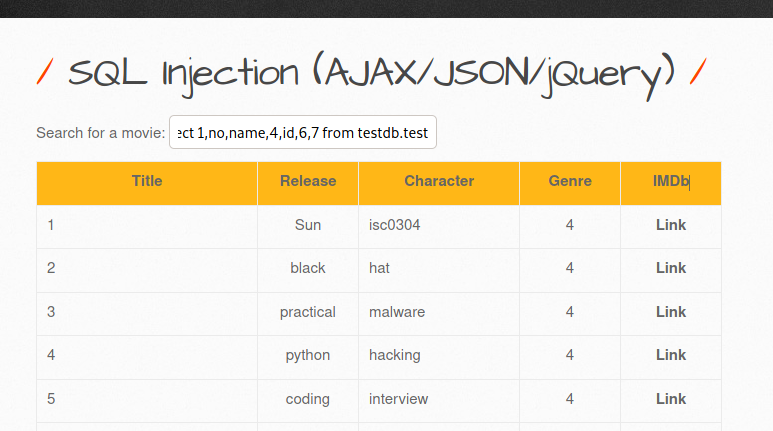773x431 pixels.
Task: Click the Character column header
Action: (439, 183)
